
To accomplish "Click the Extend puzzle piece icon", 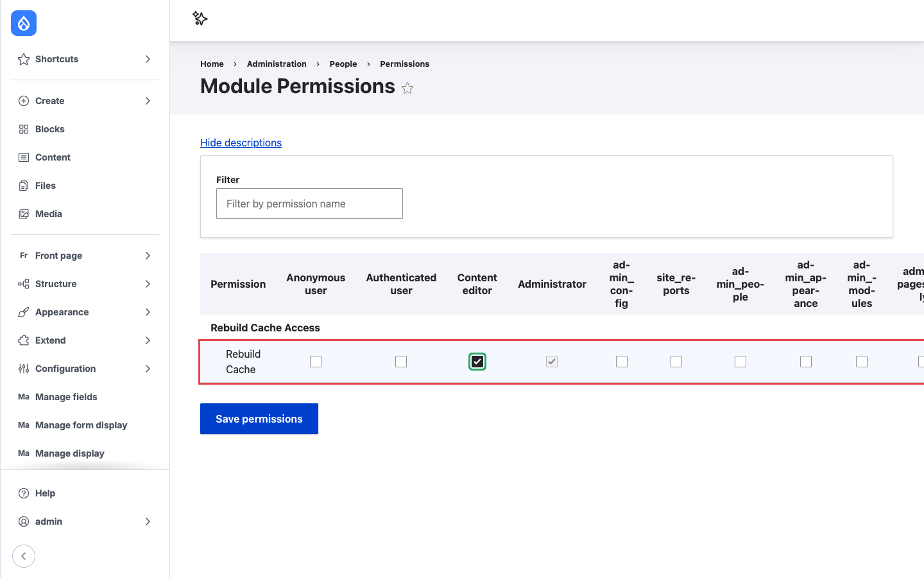I will point(24,340).
